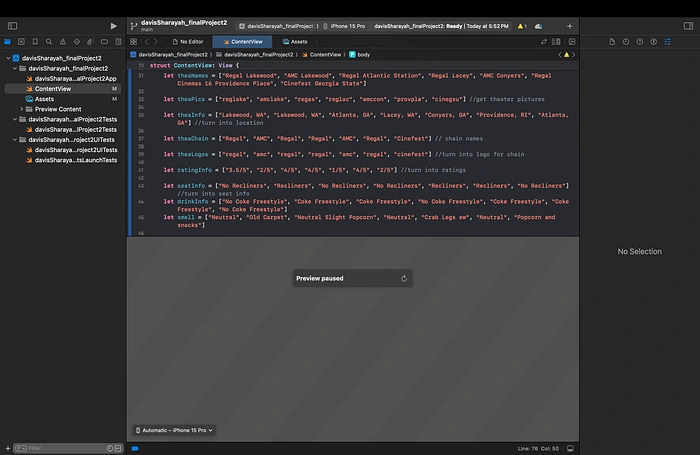The height and width of the screenshot is (455, 700).
Task: Choose the iPhone 15 Pro run destination
Action: pyautogui.click(x=344, y=26)
